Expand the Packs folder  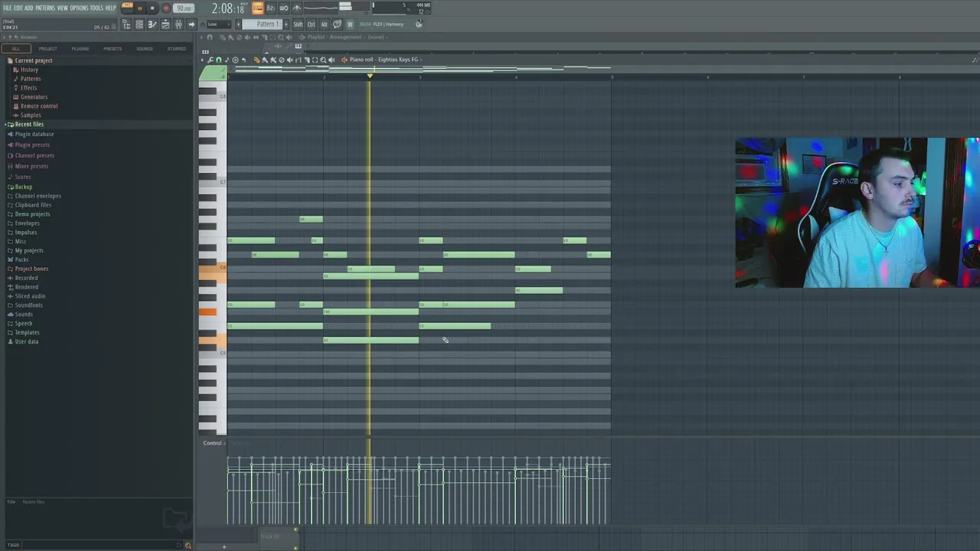pyautogui.click(x=21, y=259)
